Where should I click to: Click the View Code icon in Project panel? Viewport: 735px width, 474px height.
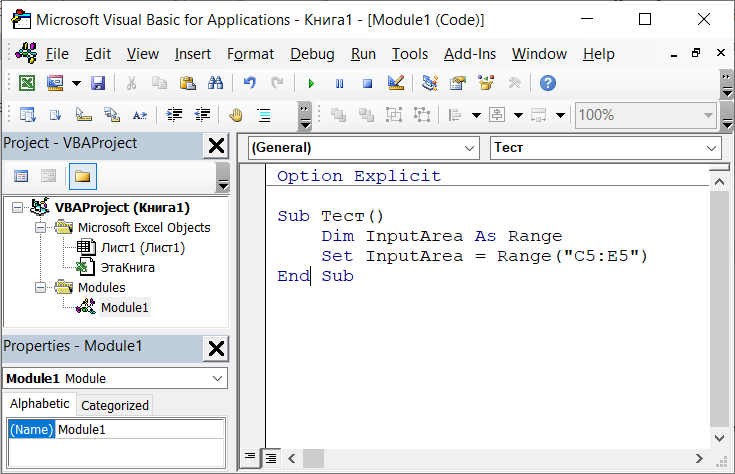tap(21, 176)
